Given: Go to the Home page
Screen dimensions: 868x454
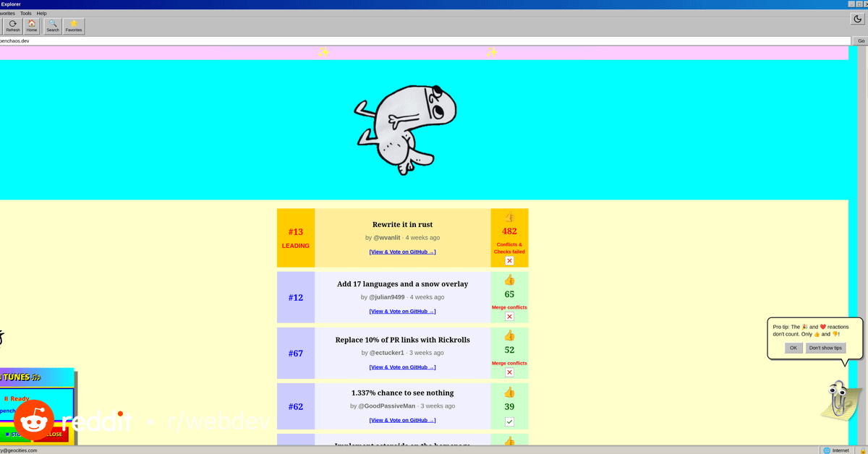Looking at the screenshot, I should coord(32,26).
